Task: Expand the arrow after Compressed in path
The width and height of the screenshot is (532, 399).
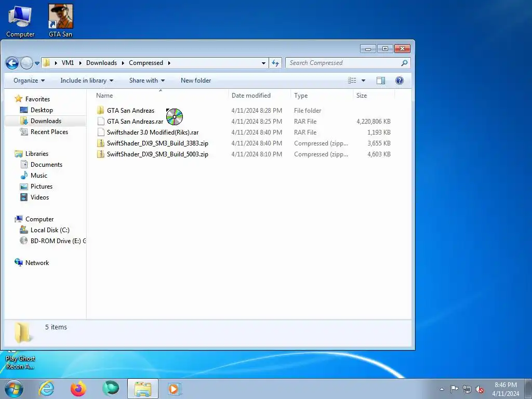Action: pos(169,63)
